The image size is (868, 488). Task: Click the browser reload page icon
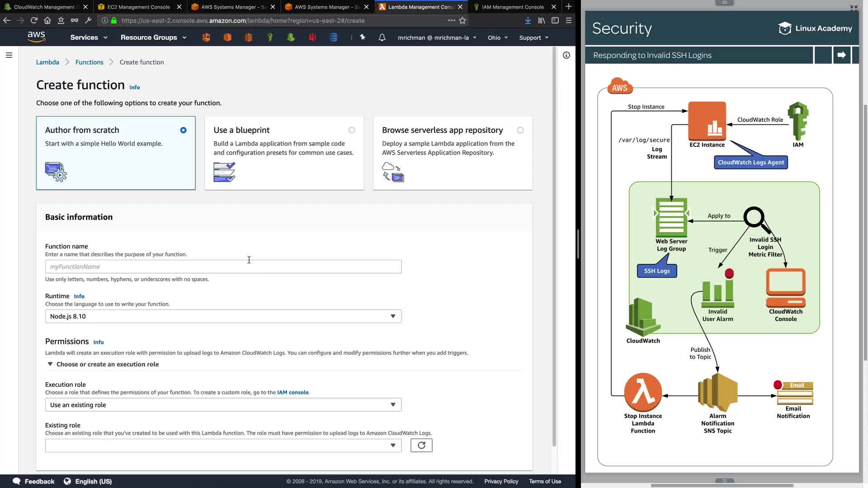coord(34,20)
